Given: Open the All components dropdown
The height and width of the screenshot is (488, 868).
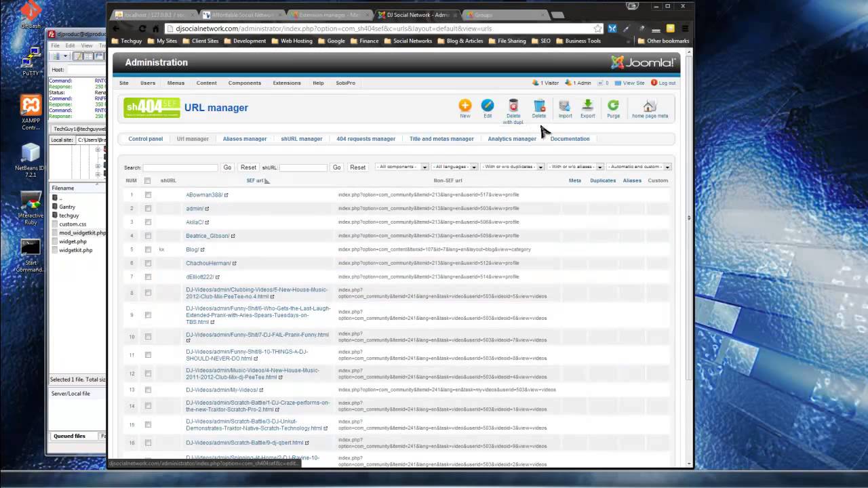Looking at the screenshot, I should point(402,167).
